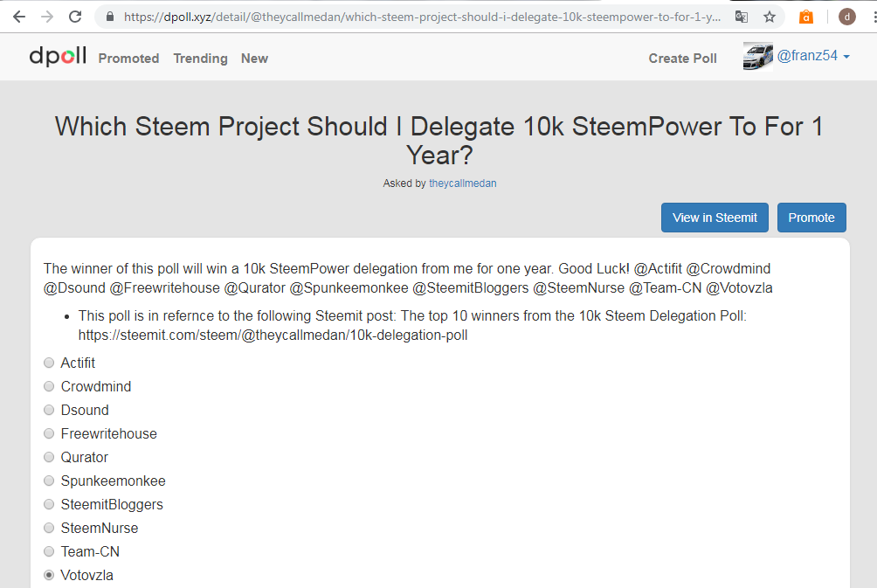
Task: Click the franz54 profile picture
Action: (x=758, y=57)
